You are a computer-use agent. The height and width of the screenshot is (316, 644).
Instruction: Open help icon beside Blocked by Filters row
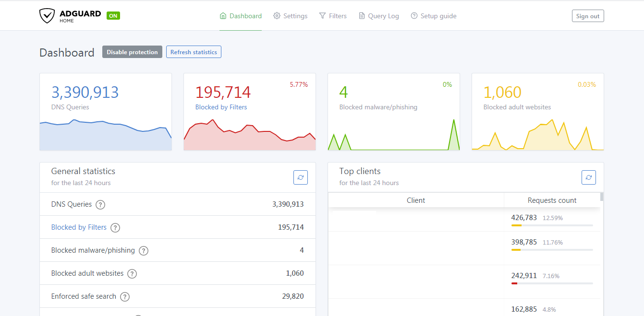tap(115, 228)
